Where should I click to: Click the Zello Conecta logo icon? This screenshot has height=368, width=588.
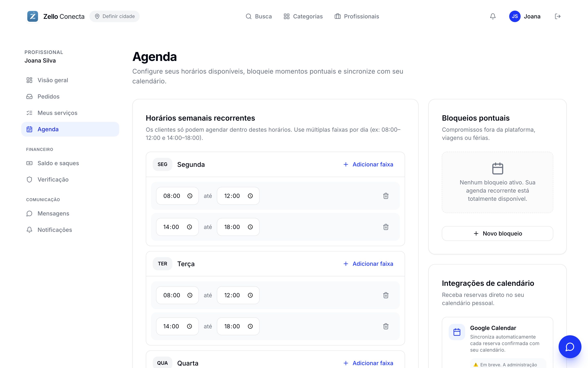pos(32,16)
